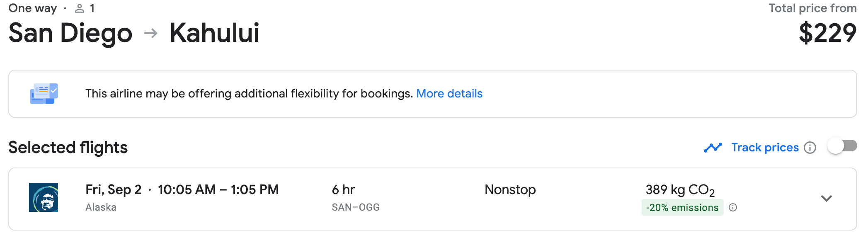Viewport: 868px width, 238px height.
Task: Click the One way trip type label
Action: click(x=33, y=8)
